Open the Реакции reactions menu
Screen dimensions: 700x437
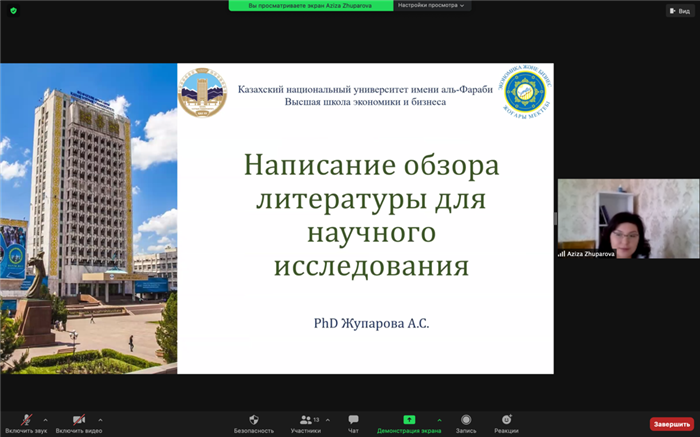click(506, 420)
